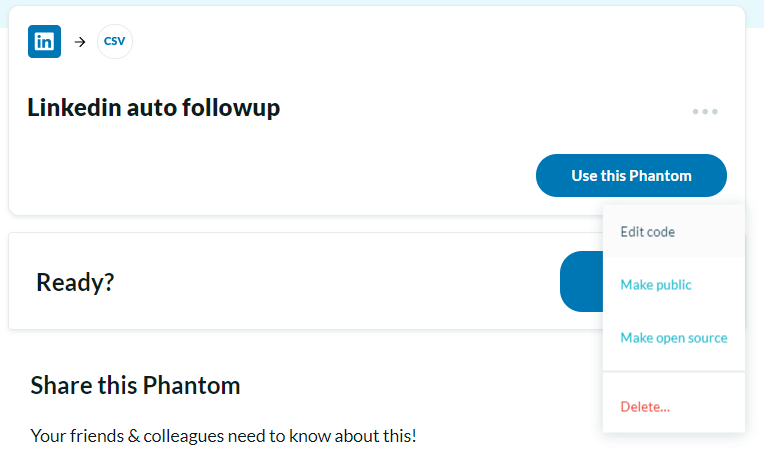Viewport: 764px width, 460px height.
Task: Click the partially hidden blue button beside Ready?
Action: (x=581, y=282)
